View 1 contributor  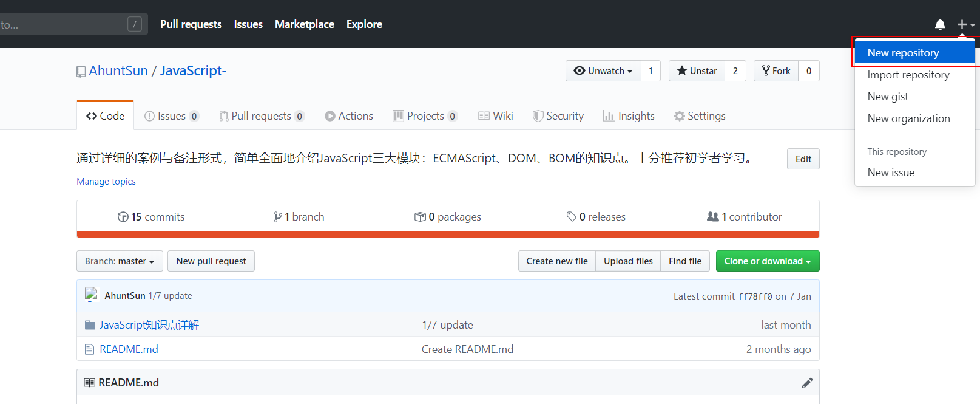click(745, 217)
